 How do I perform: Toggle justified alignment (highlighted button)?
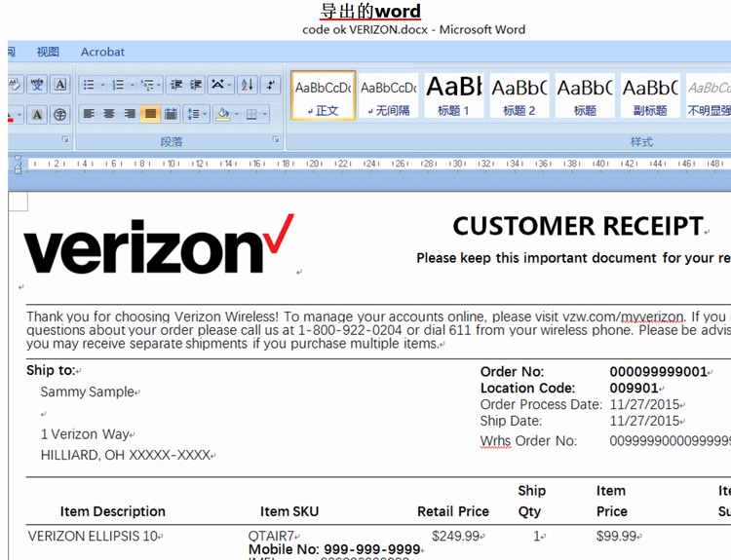coord(150,114)
